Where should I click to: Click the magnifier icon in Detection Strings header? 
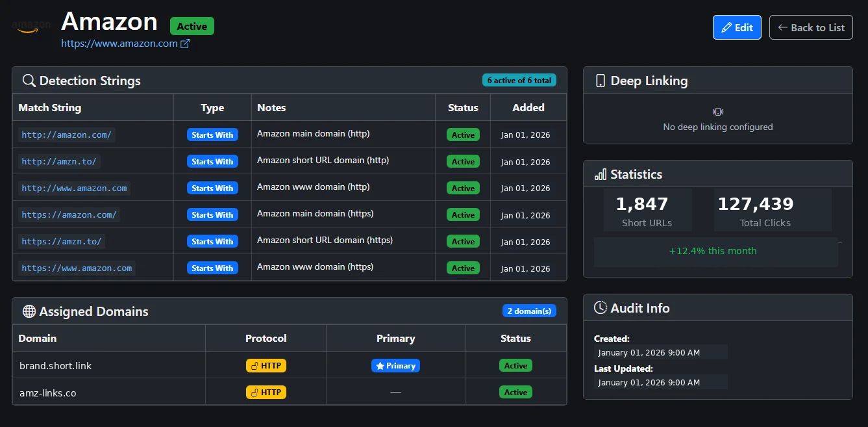(29, 81)
